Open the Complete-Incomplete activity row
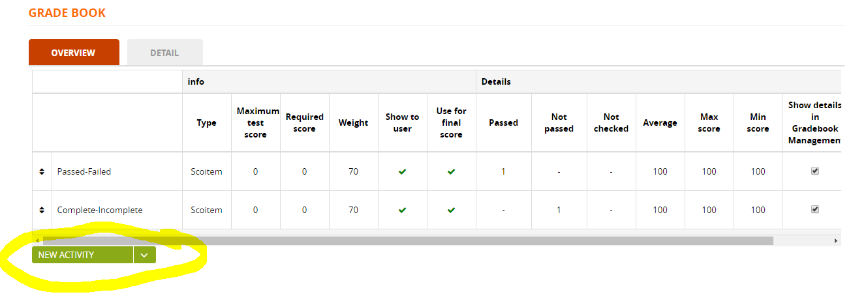 tap(100, 210)
